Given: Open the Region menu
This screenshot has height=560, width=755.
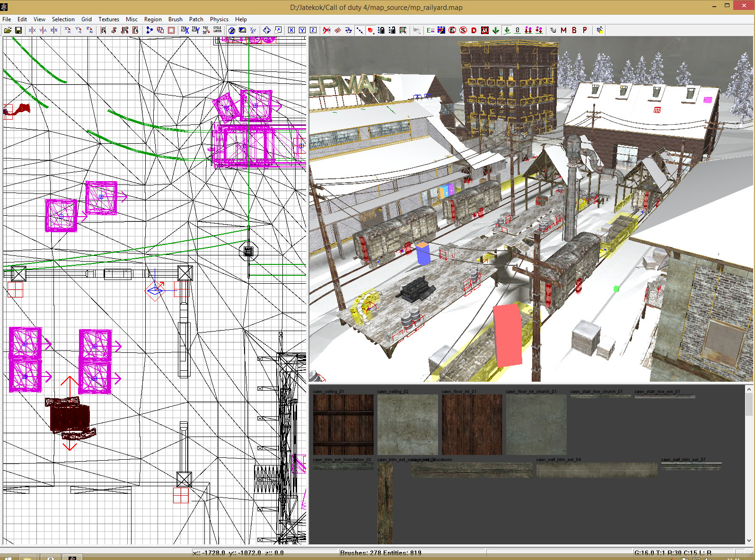Looking at the screenshot, I should tap(153, 19).
